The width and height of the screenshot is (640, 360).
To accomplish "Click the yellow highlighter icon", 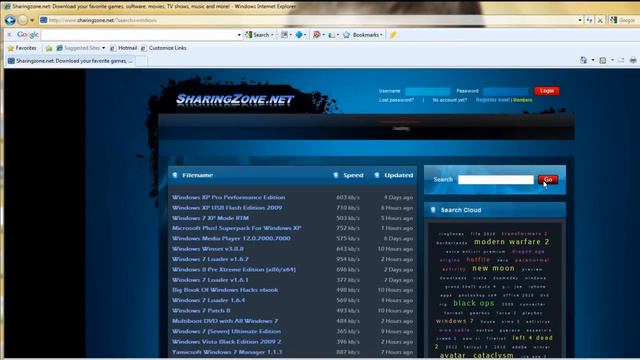I will (x=393, y=35).
